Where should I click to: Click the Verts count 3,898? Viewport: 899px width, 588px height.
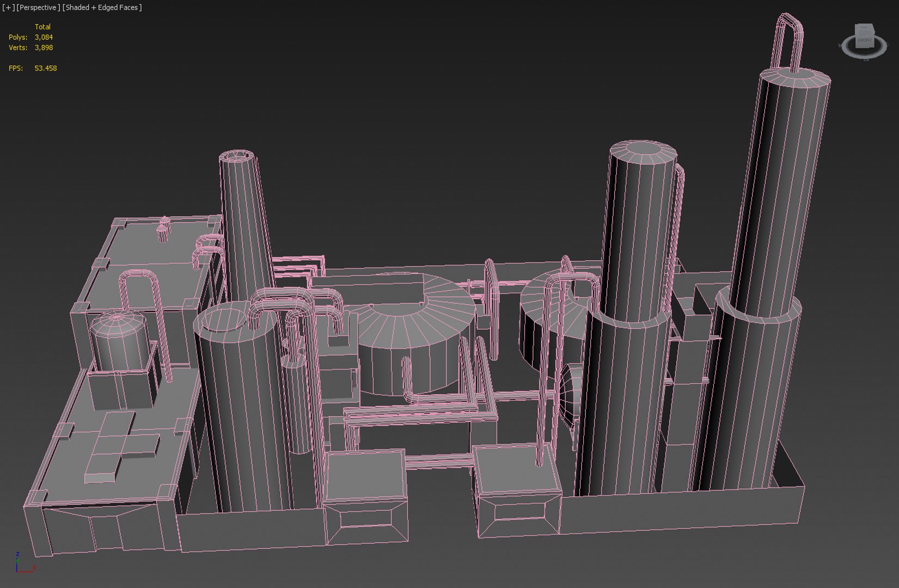44,47
